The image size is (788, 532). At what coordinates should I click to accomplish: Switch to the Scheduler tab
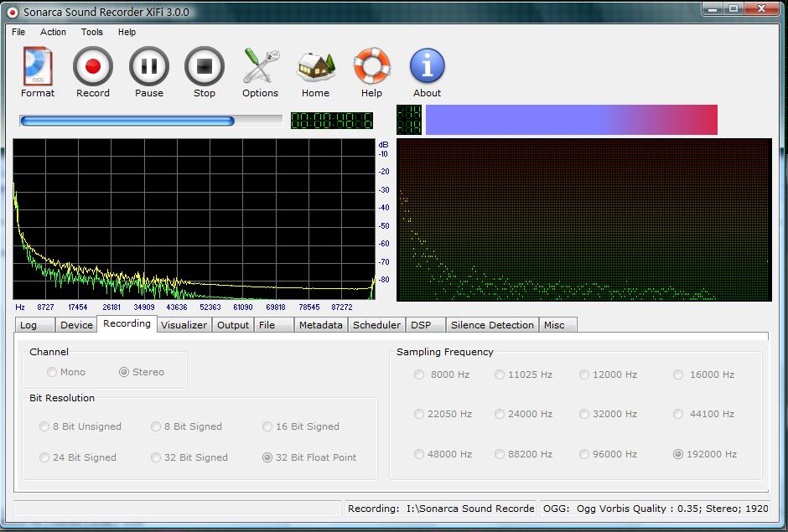click(377, 324)
